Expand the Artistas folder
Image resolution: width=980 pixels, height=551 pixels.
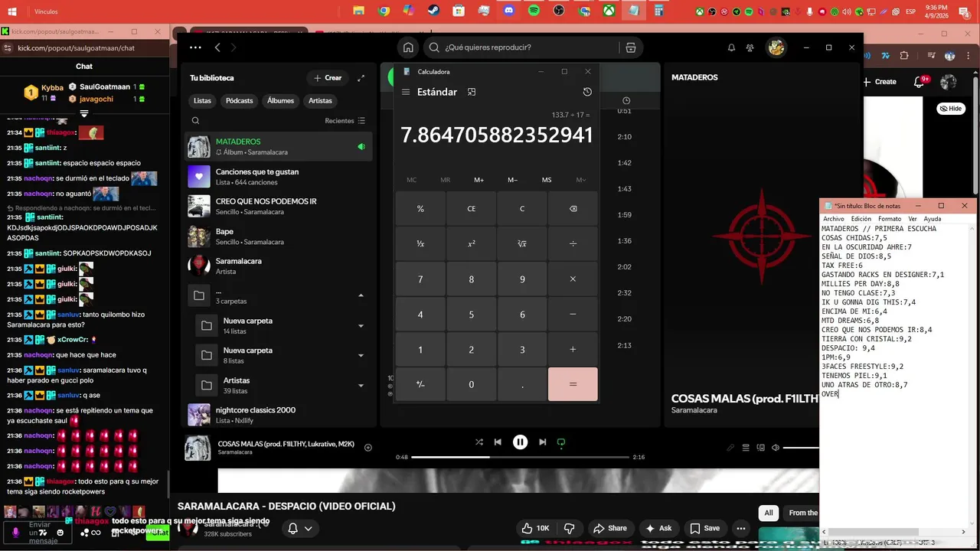361,385
